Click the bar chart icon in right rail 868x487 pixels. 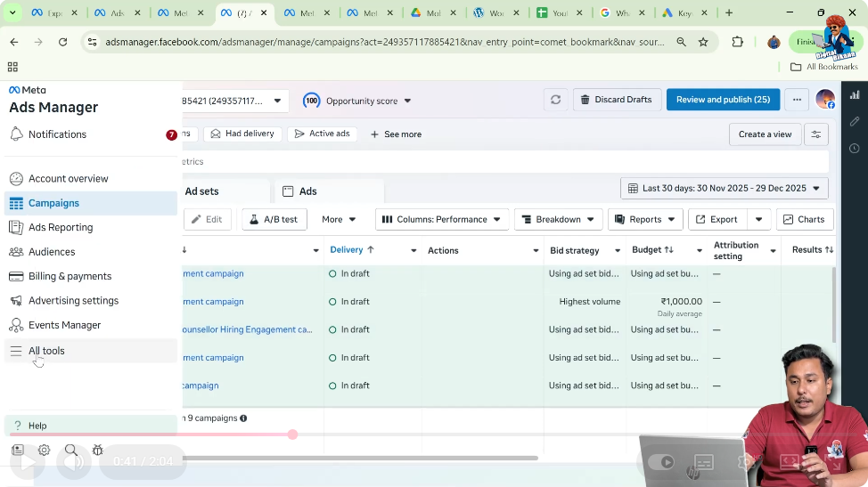855,94
